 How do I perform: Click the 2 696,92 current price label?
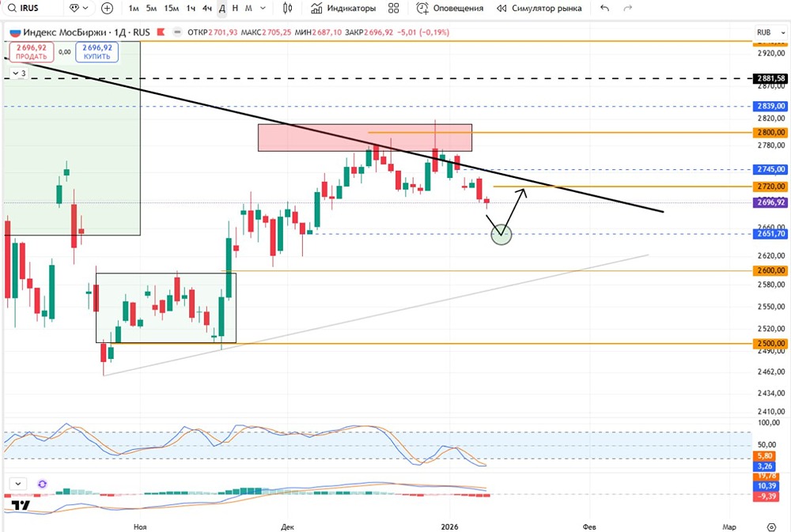point(770,202)
